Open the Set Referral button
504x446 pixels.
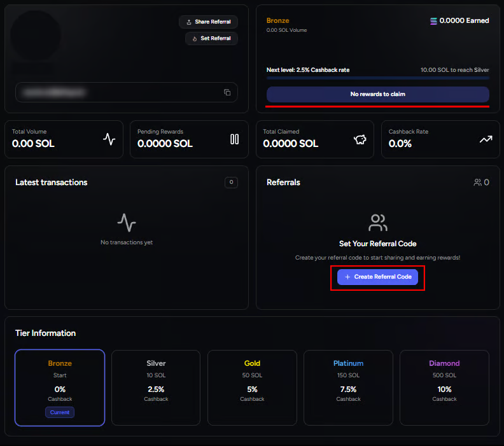211,38
